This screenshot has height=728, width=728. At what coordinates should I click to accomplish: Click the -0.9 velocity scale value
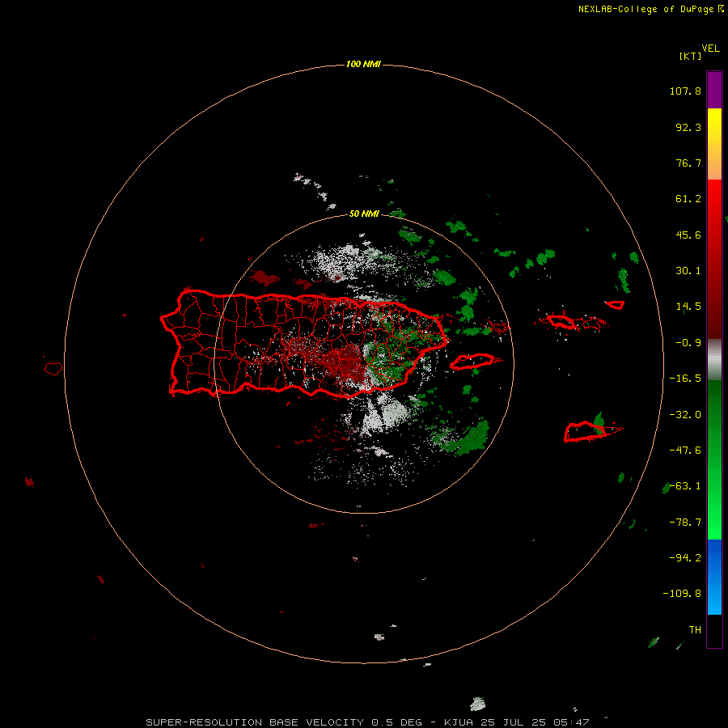click(x=688, y=343)
